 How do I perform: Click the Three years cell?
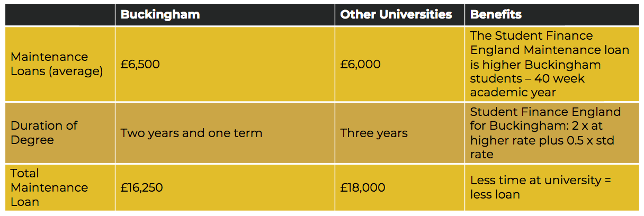[x=374, y=133]
